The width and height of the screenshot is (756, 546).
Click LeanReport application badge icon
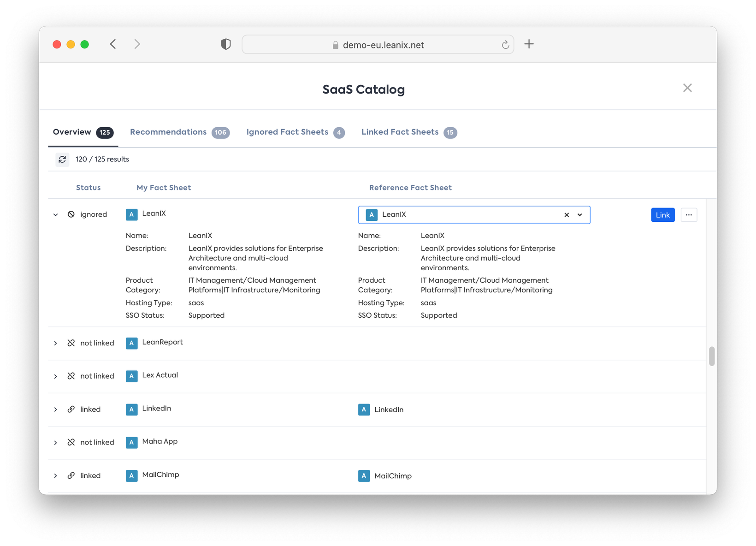(132, 343)
